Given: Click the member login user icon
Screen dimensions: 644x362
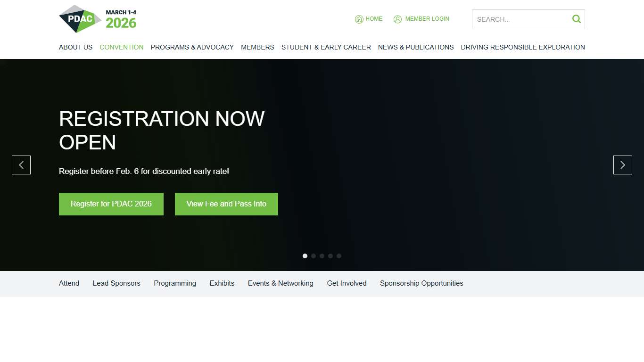Looking at the screenshot, I should [x=397, y=19].
